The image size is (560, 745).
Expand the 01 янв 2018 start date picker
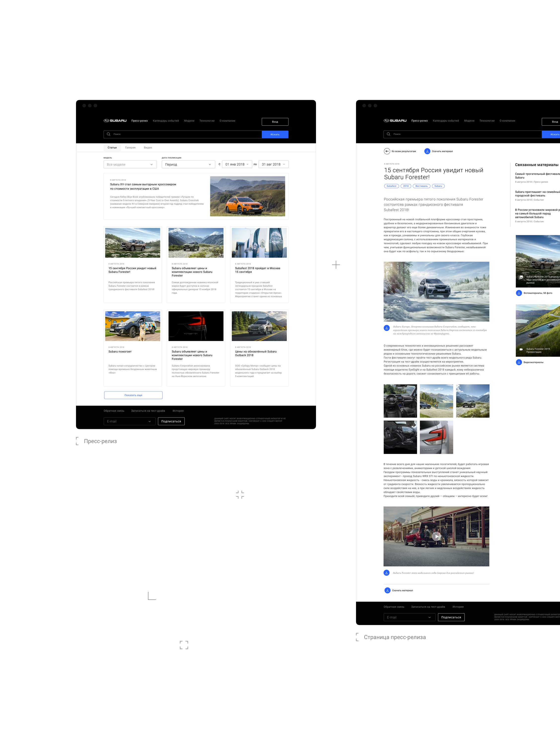pos(237,164)
